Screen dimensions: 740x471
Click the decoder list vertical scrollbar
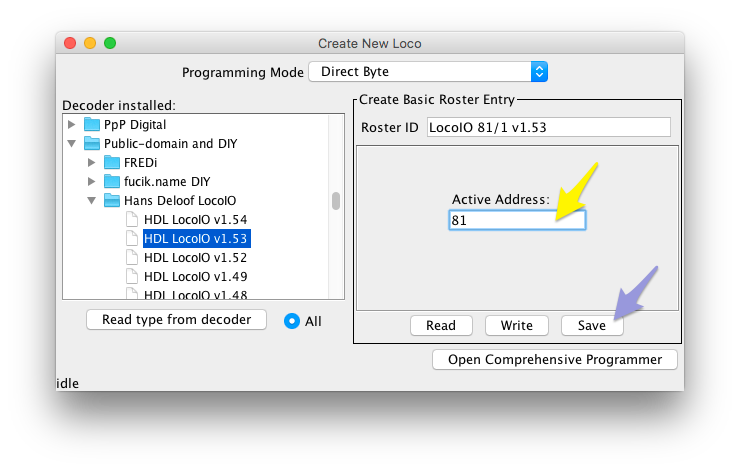(x=336, y=201)
